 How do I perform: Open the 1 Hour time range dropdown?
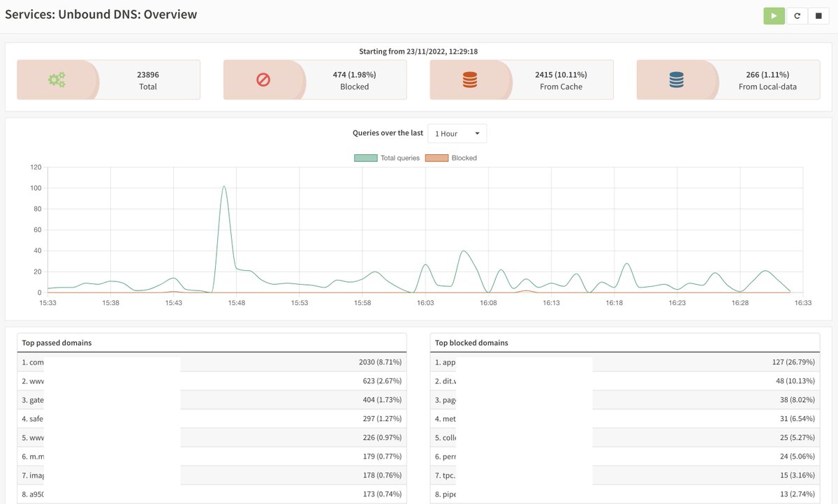point(457,133)
